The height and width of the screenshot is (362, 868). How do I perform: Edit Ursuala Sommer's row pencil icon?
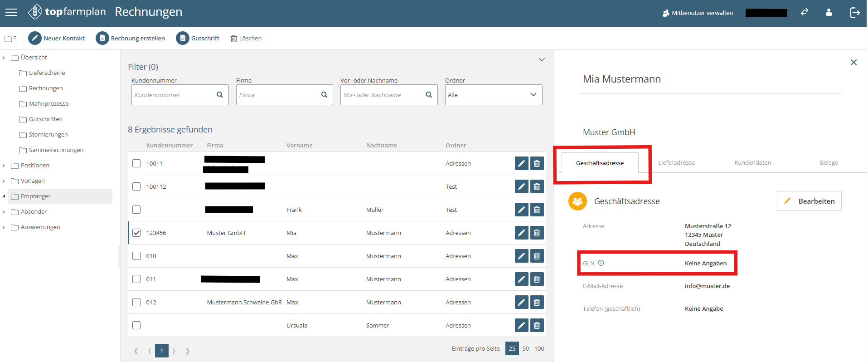coord(522,325)
